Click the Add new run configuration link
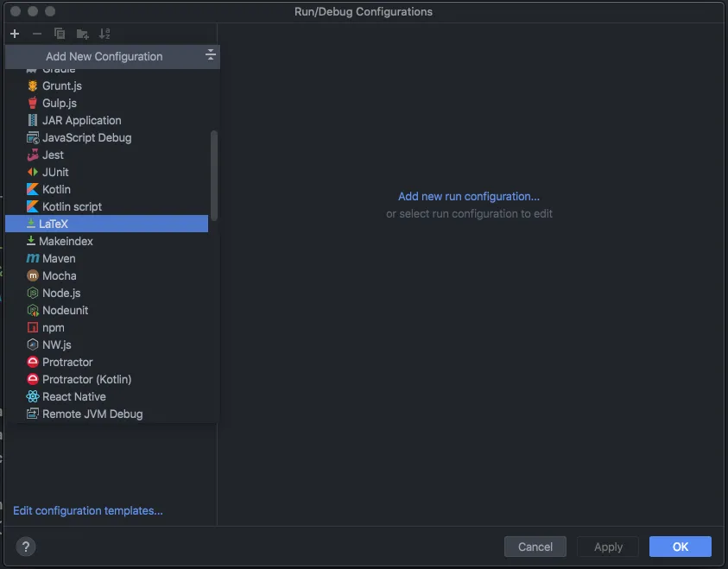Viewport: 728px width, 569px height. click(x=469, y=196)
